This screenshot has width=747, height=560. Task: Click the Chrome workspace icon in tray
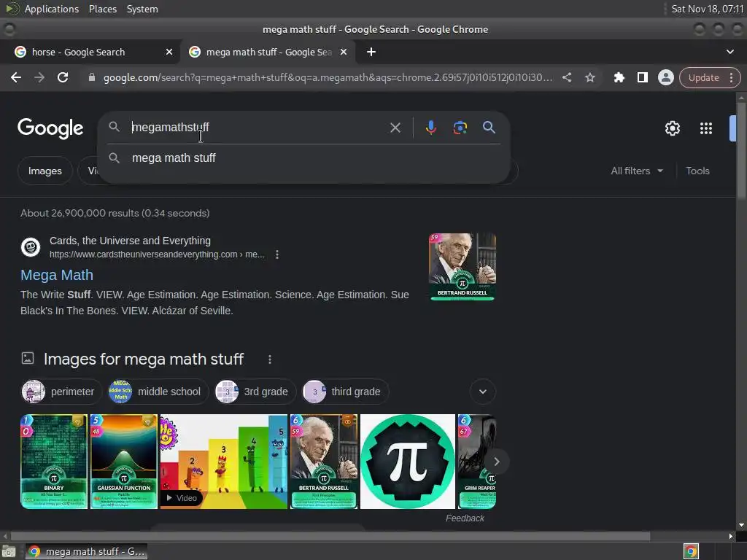(x=690, y=551)
